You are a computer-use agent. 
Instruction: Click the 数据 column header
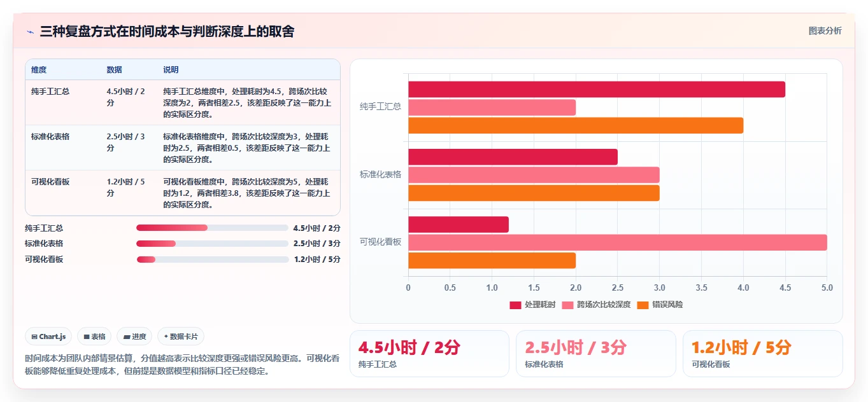[114, 70]
